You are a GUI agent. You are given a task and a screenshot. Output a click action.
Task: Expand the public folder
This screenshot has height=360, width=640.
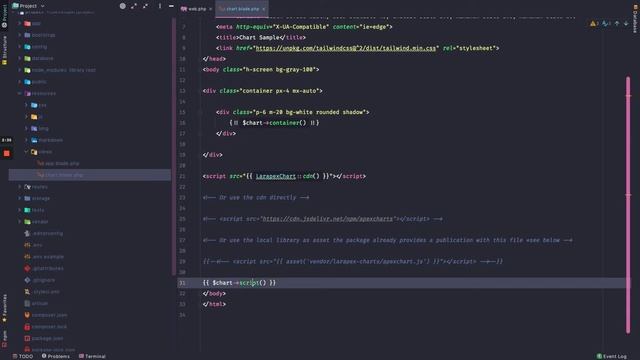[x=20, y=82]
